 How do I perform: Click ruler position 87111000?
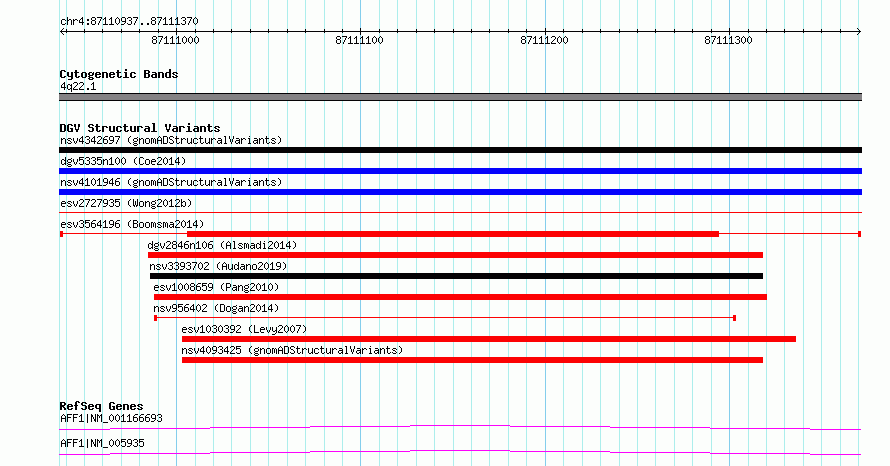click(x=175, y=40)
